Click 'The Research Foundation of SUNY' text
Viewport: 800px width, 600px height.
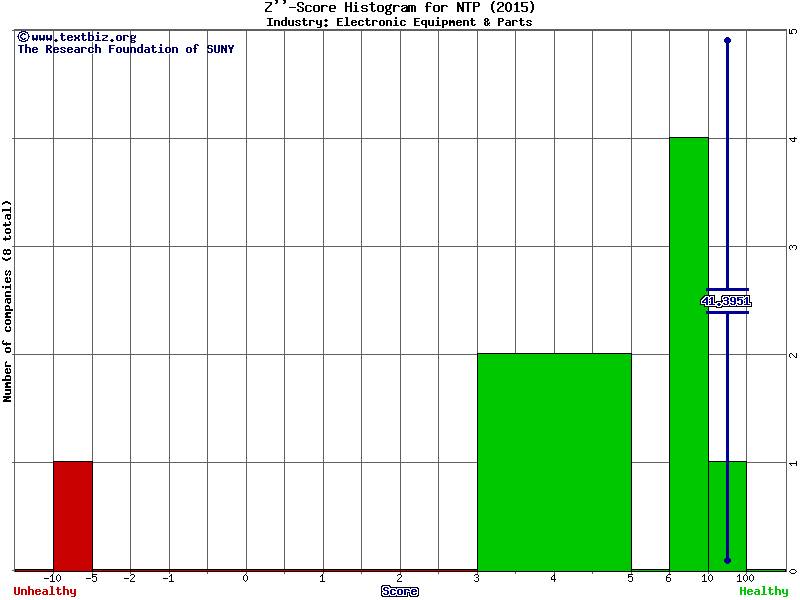[x=126, y=49]
